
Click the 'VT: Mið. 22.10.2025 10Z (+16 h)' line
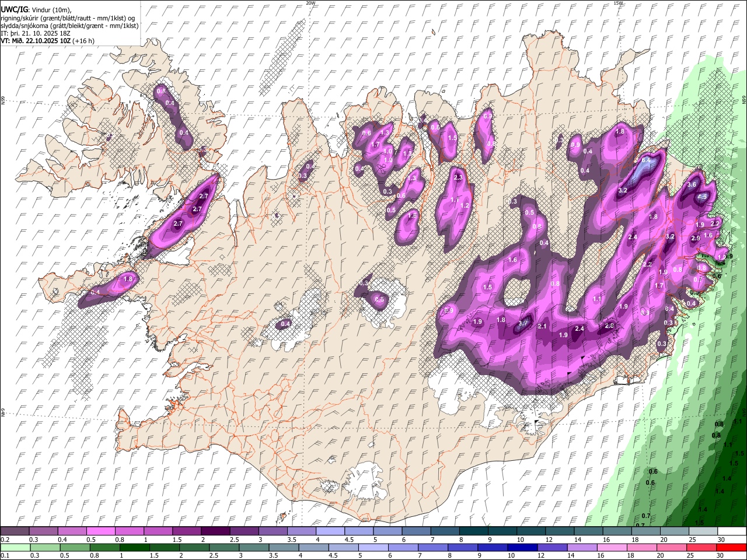coord(47,41)
